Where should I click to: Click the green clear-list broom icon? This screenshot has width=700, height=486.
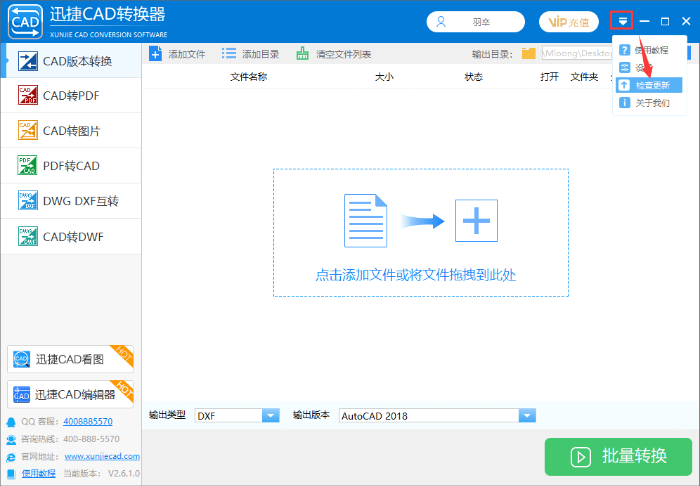302,54
